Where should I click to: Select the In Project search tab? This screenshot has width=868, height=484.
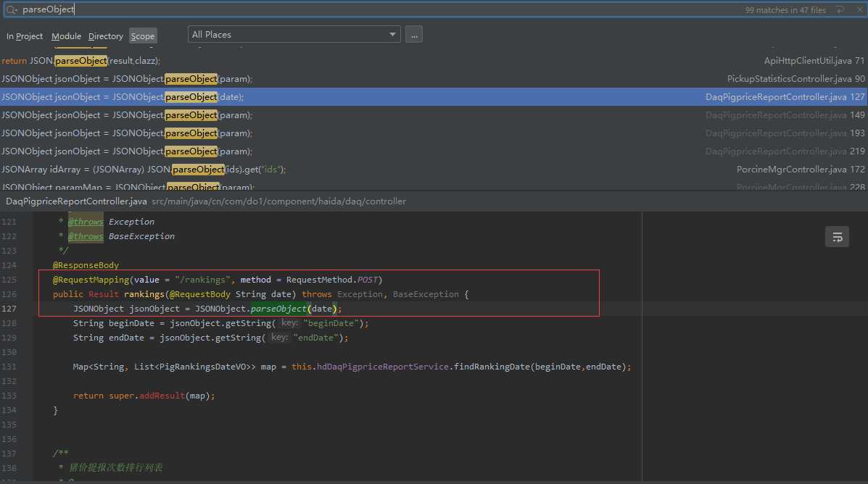pyautogui.click(x=25, y=36)
